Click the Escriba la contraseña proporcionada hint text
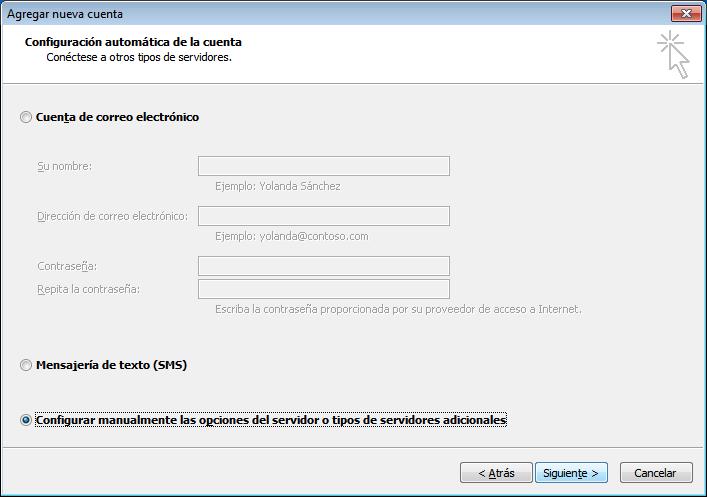 (x=399, y=309)
